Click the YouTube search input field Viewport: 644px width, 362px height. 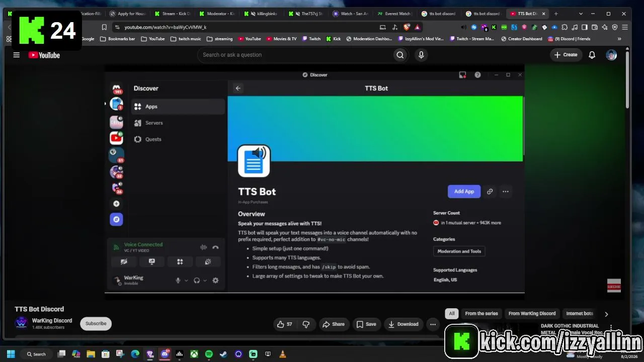point(295,55)
